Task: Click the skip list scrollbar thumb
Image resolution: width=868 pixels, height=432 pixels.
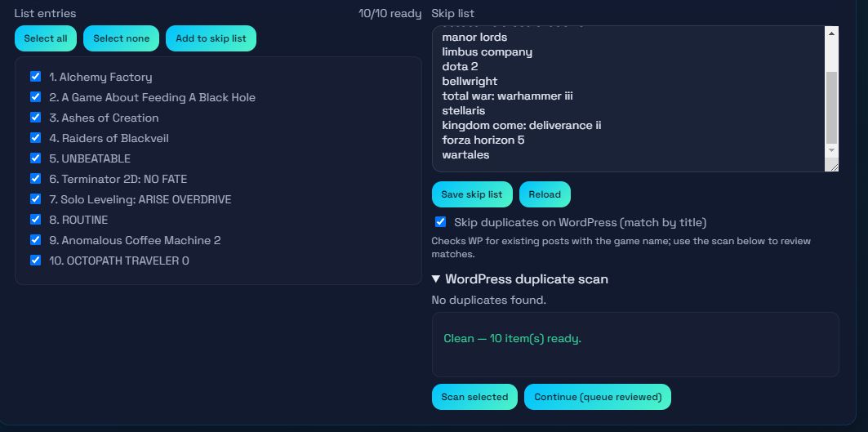Action: (x=831, y=106)
